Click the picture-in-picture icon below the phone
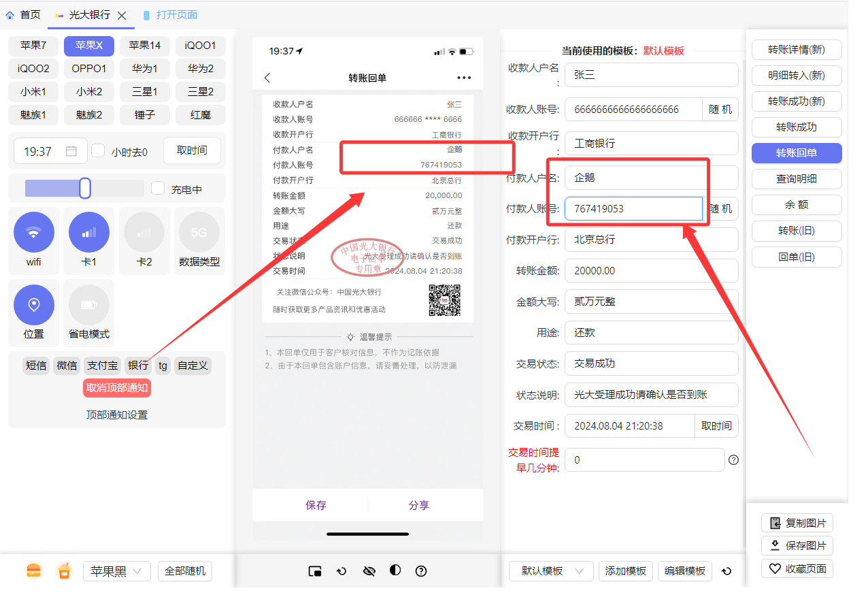 point(314,571)
